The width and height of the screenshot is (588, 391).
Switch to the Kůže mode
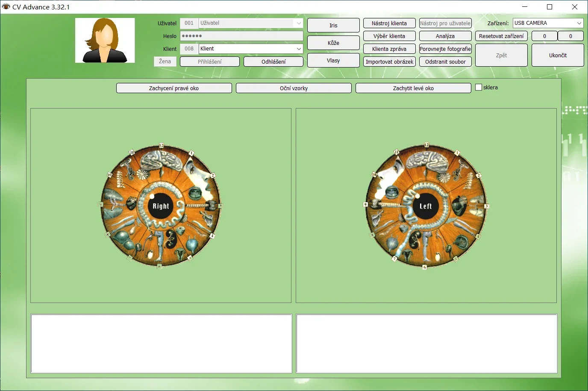click(x=333, y=43)
